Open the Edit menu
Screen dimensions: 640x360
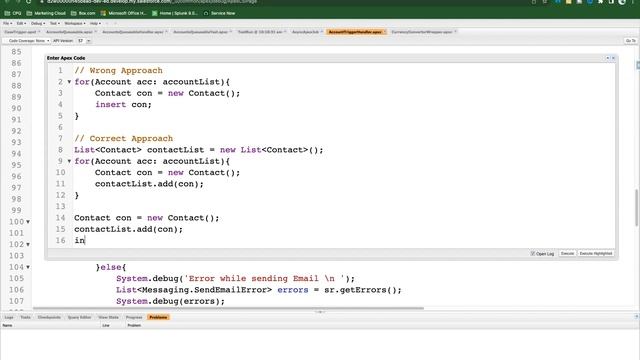point(21,23)
